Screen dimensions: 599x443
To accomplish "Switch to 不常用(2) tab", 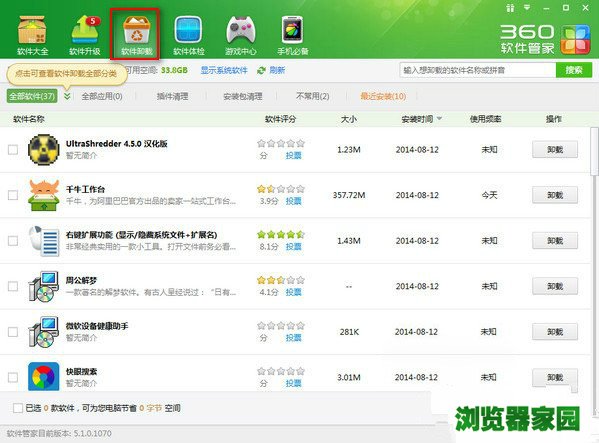I will [312, 96].
